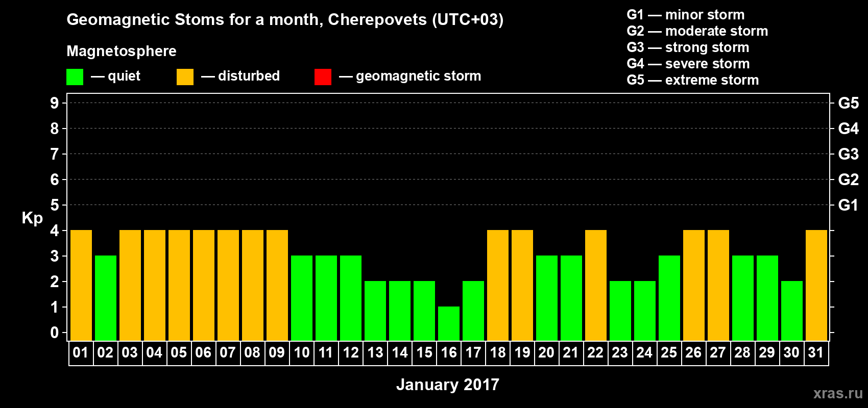Click the G5 label on the right axis

[x=849, y=103]
